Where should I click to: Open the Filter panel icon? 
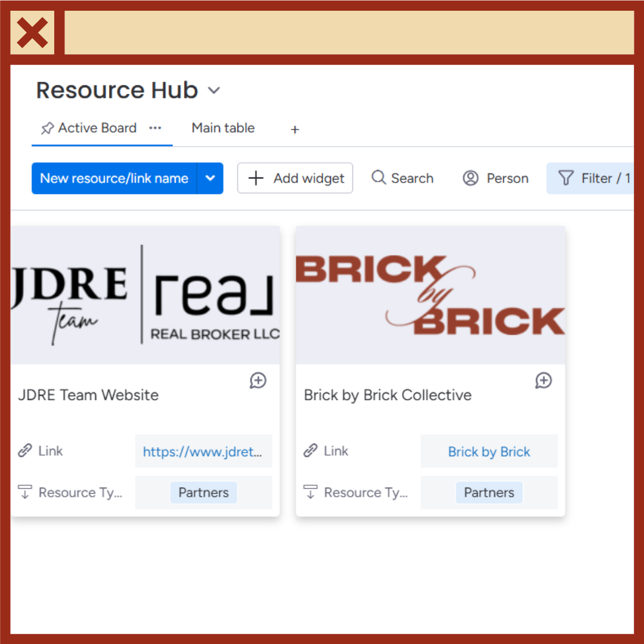pos(564,178)
